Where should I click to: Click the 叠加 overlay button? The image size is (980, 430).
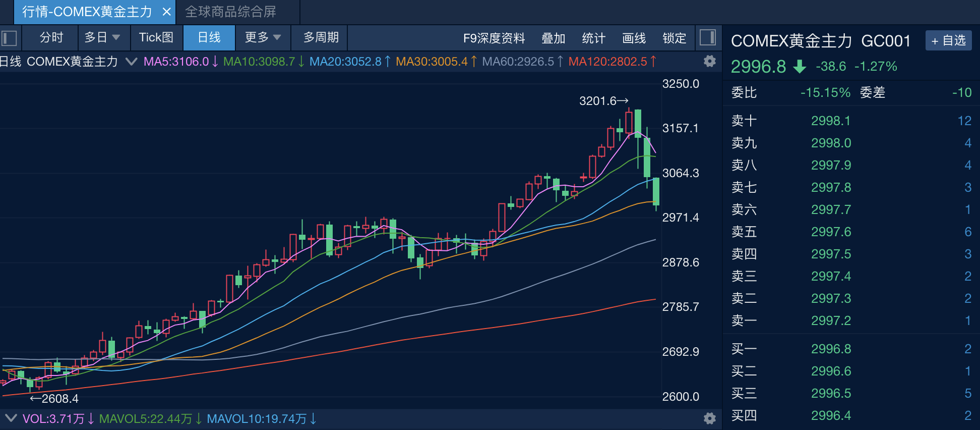tap(554, 38)
